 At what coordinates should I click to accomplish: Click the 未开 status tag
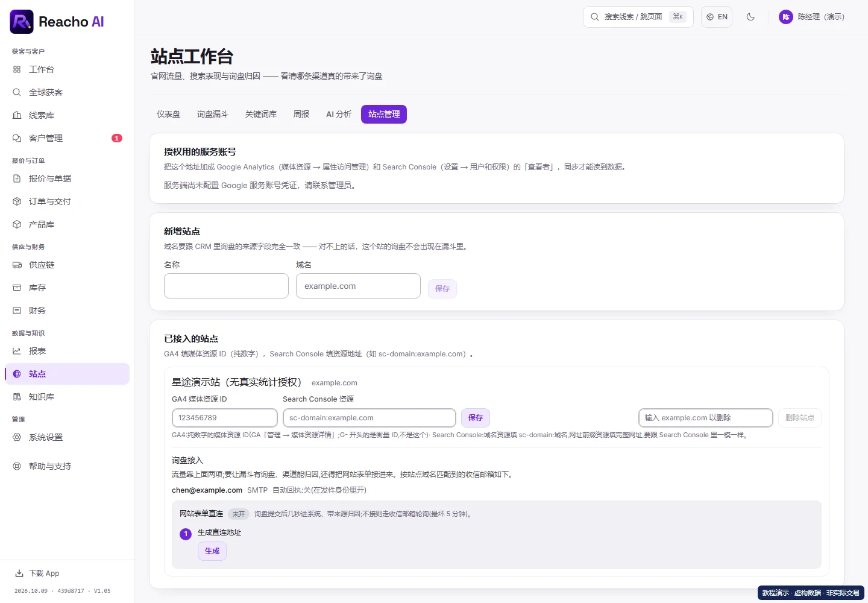(239, 514)
